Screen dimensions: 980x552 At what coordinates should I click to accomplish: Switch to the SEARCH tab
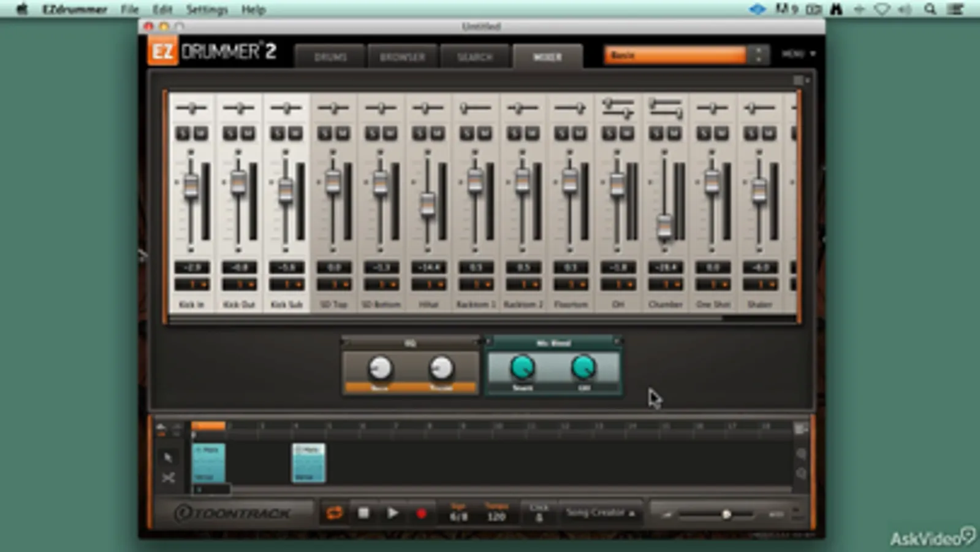(x=475, y=57)
